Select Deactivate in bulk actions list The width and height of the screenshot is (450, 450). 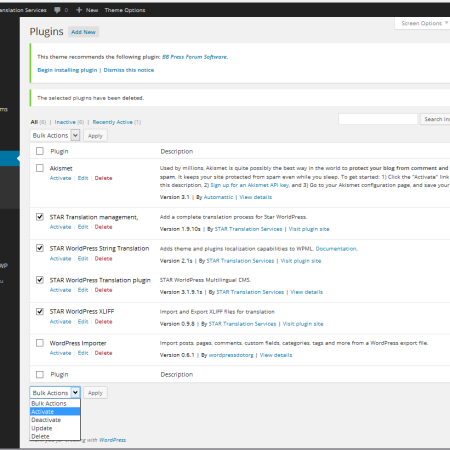pos(55,420)
